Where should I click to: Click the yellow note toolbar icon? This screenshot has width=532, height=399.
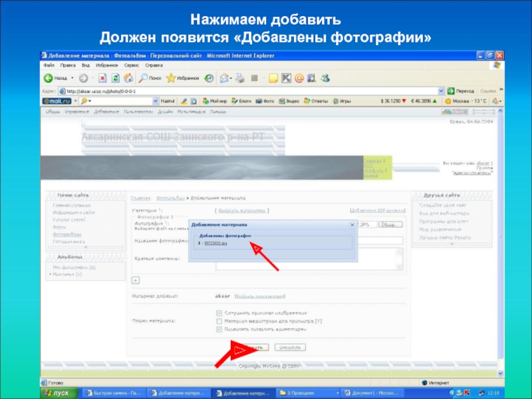273,78
